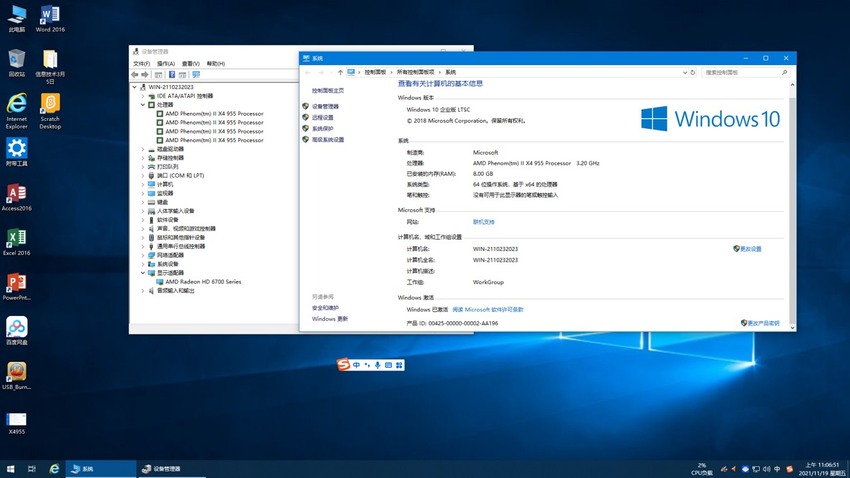Open the address bar history dropdown in System window
Image resolution: width=850 pixels, height=478 pixels.
[x=685, y=72]
